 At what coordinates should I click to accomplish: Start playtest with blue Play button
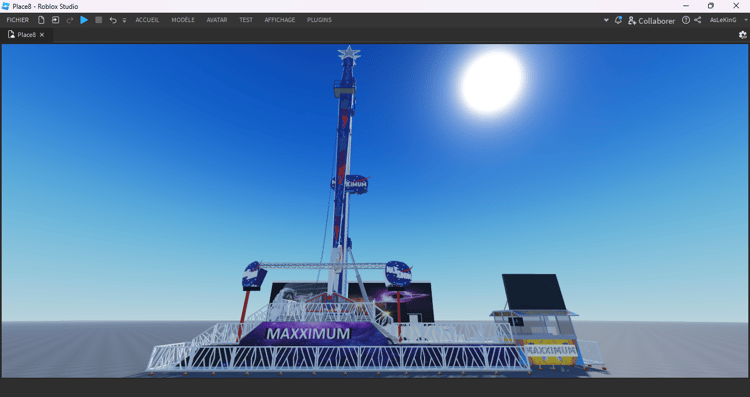coord(84,20)
